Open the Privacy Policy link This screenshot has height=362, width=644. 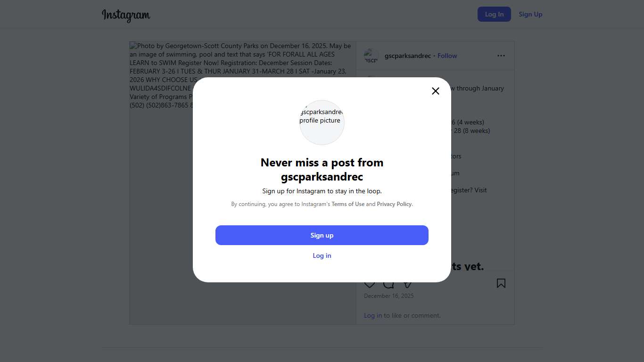[x=394, y=204]
